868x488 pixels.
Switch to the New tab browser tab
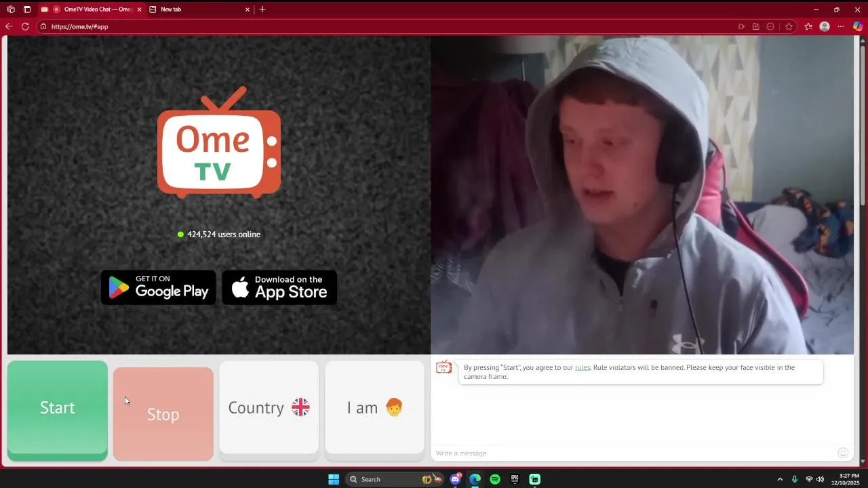[x=200, y=9]
